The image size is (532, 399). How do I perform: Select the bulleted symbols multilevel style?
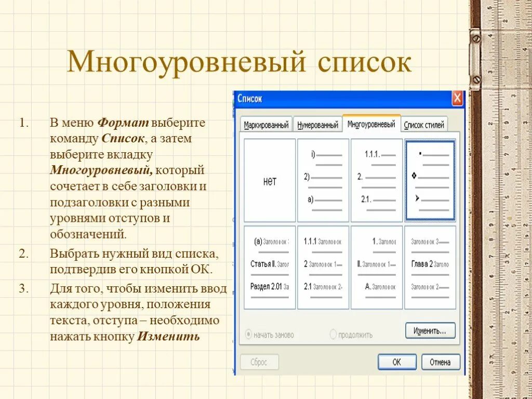point(430,180)
